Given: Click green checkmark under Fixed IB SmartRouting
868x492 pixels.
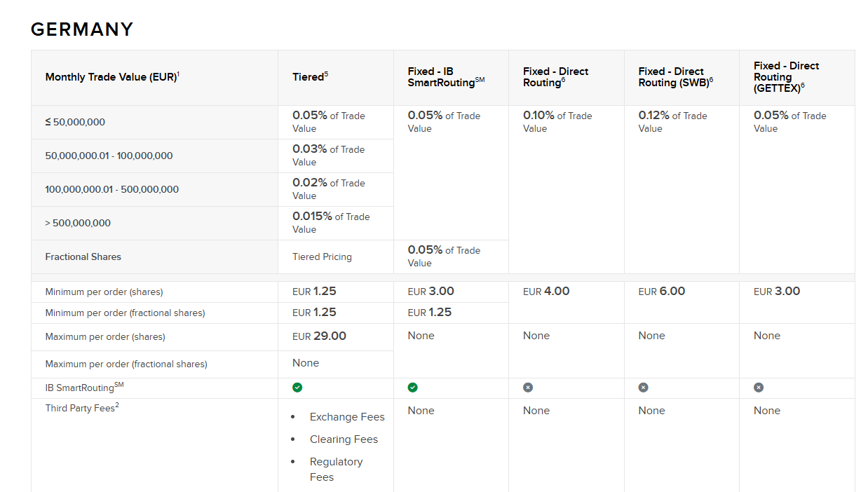Looking at the screenshot, I should [x=412, y=388].
